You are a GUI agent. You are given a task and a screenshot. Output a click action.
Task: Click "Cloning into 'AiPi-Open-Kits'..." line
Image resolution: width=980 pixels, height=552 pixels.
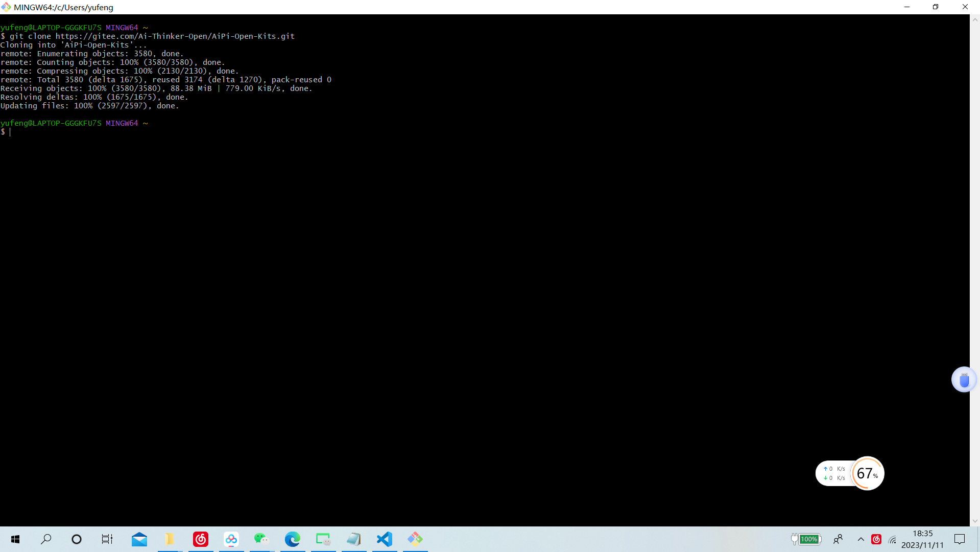pyautogui.click(x=74, y=45)
